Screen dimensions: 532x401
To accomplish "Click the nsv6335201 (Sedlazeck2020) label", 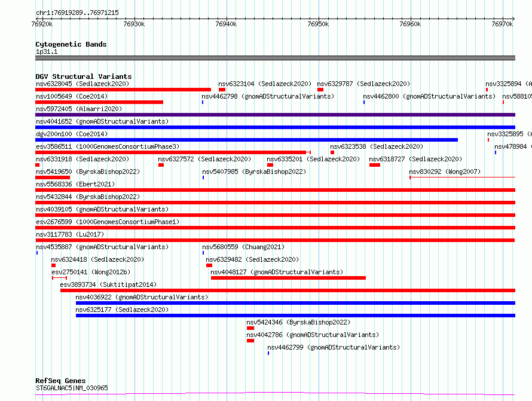I will click(313, 159).
